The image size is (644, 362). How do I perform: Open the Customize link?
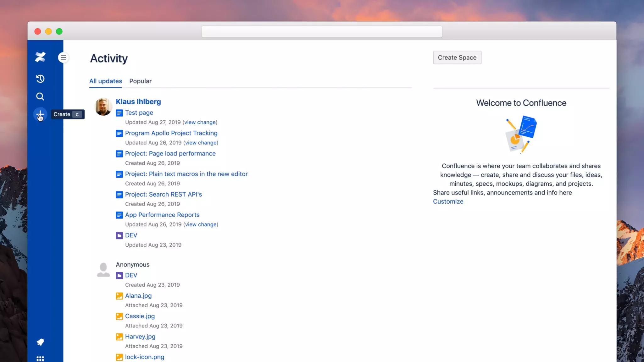click(448, 201)
